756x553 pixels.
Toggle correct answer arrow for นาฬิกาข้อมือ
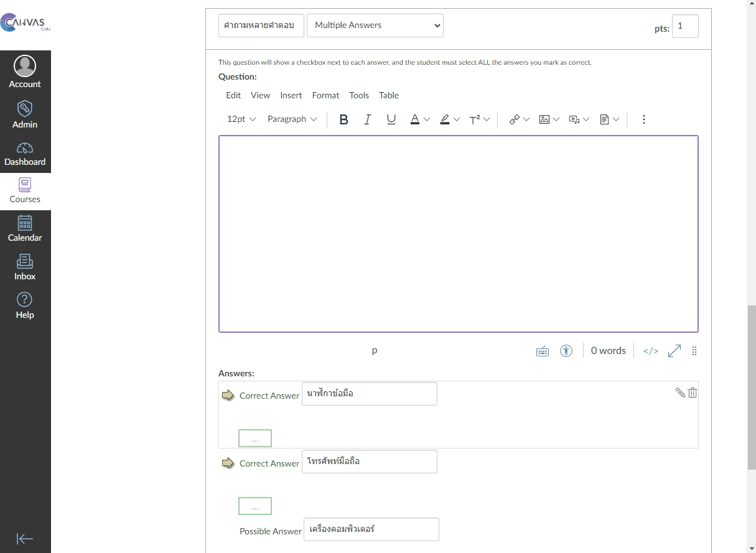(x=228, y=395)
